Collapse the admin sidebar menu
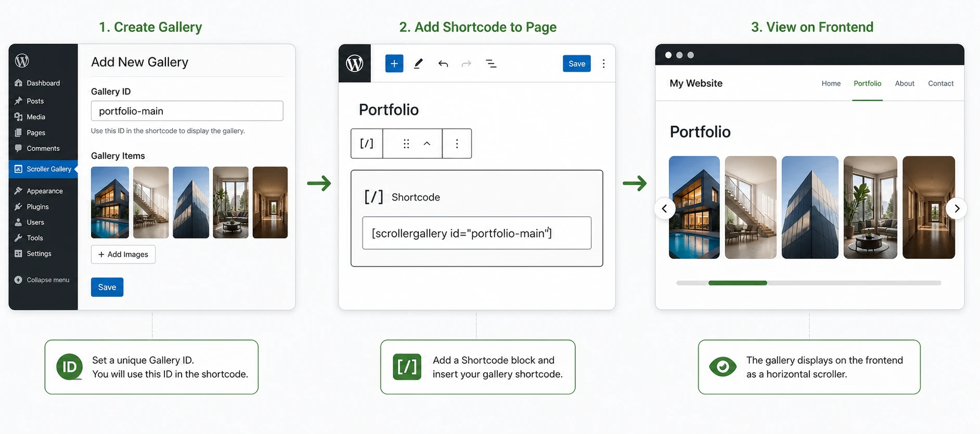The width and height of the screenshot is (980, 434). pyautogui.click(x=42, y=280)
